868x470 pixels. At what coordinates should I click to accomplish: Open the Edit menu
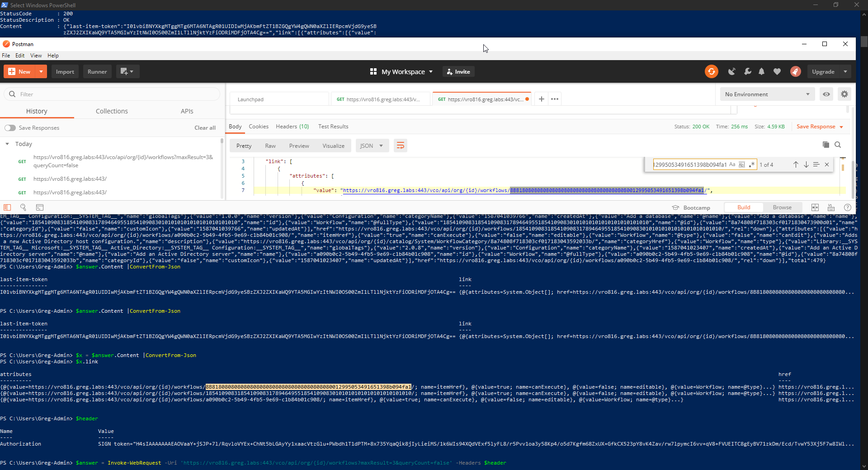click(20, 55)
